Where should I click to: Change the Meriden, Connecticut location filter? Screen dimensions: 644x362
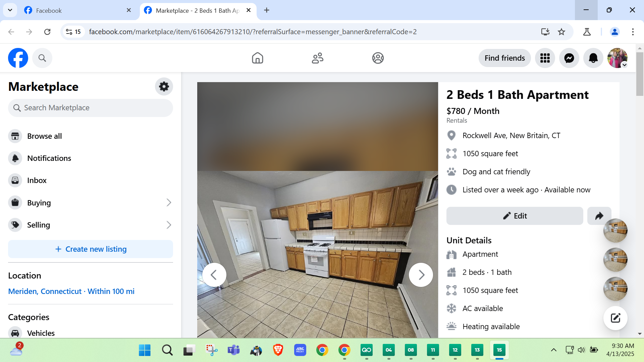coord(71,291)
